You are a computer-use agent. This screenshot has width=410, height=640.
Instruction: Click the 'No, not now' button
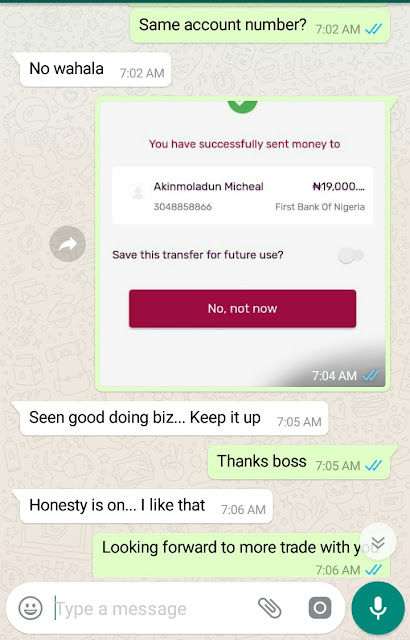[242, 308]
